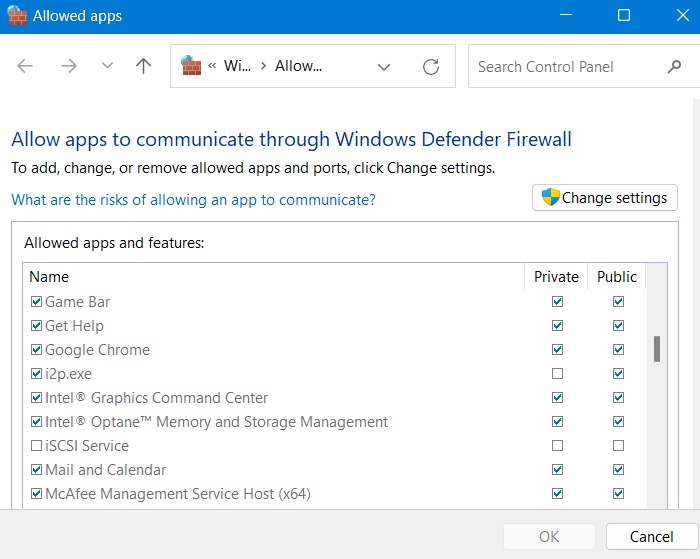
Task: Go up one level with Up arrow
Action: click(x=143, y=66)
